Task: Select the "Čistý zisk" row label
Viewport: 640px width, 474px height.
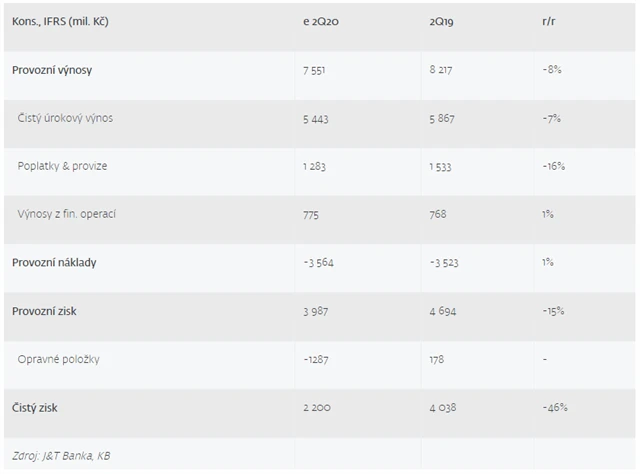Action: point(38,408)
